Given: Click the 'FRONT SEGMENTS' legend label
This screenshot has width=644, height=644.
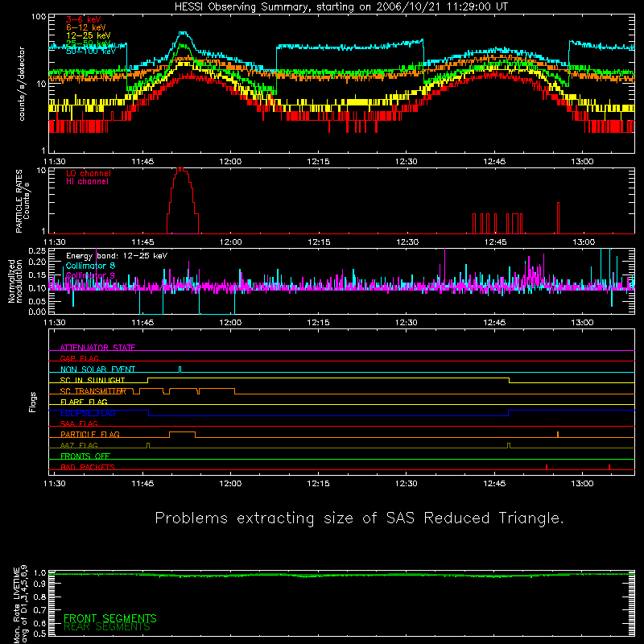Looking at the screenshot, I should point(110,618).
